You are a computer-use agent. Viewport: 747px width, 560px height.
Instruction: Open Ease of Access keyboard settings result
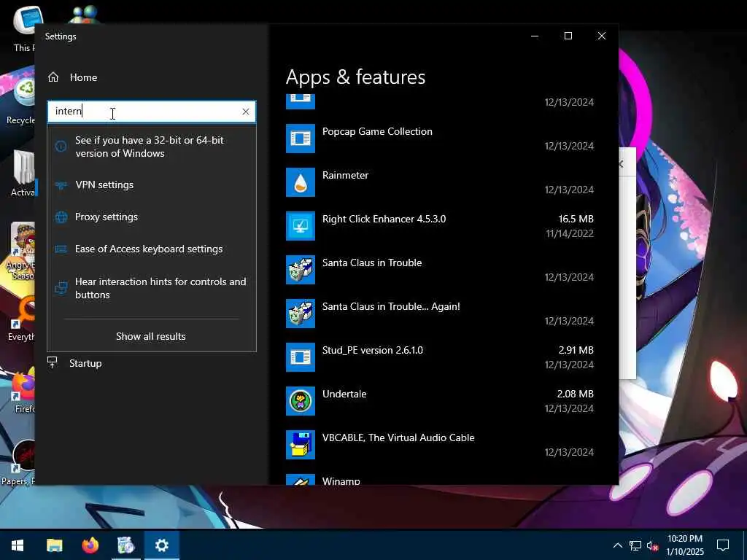tap(152, 249)
